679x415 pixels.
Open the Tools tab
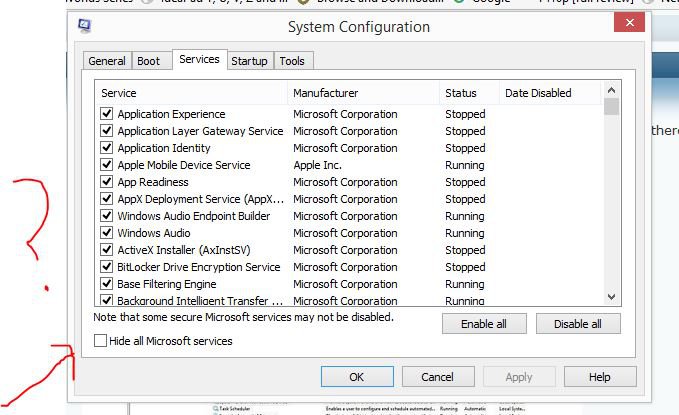[x=292, y=61]
